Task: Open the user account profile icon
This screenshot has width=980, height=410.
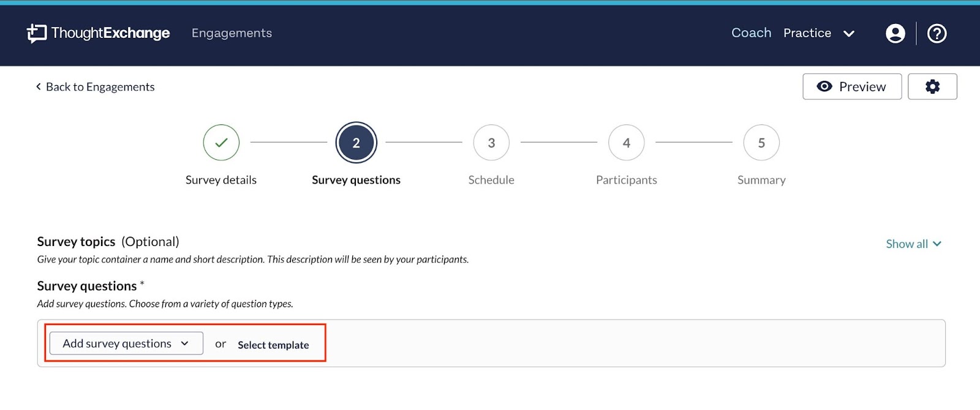Action: (x=895, y=34)
